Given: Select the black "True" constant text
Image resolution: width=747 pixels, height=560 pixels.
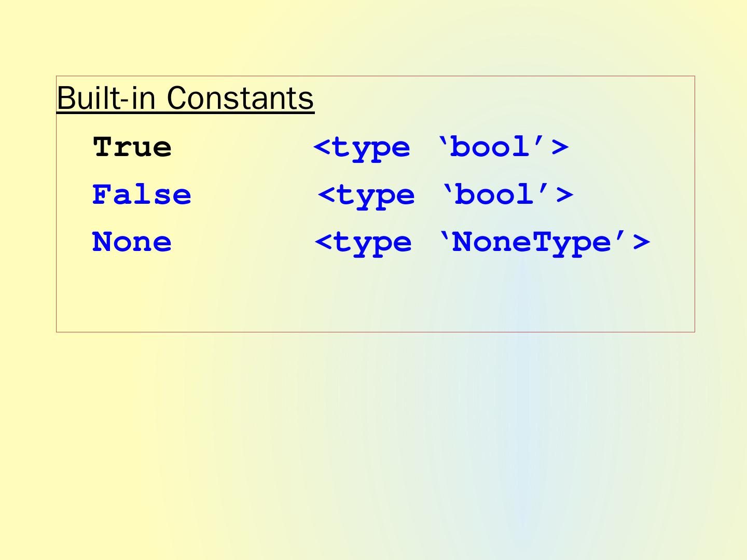Looking at the screenshot, I should [x=132, y=147].
